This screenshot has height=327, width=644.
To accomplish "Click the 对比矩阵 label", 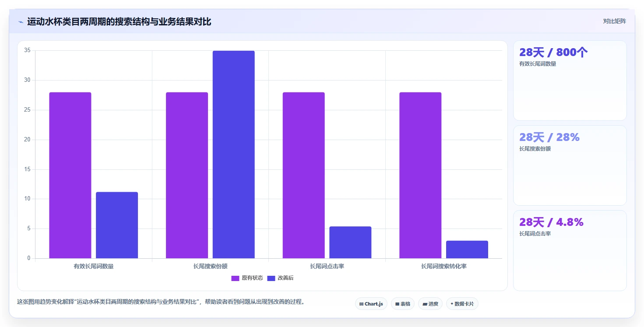I will click(614, 21).
